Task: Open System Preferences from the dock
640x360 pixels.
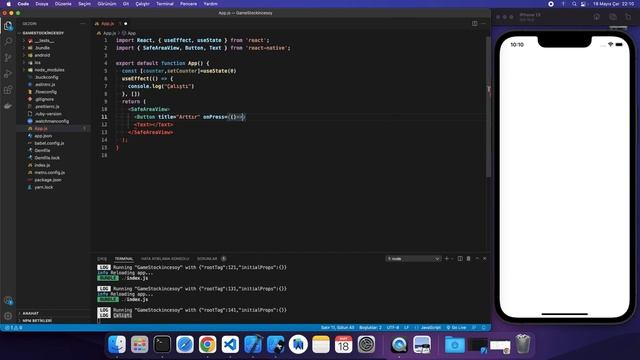Action: click(367, 345)
